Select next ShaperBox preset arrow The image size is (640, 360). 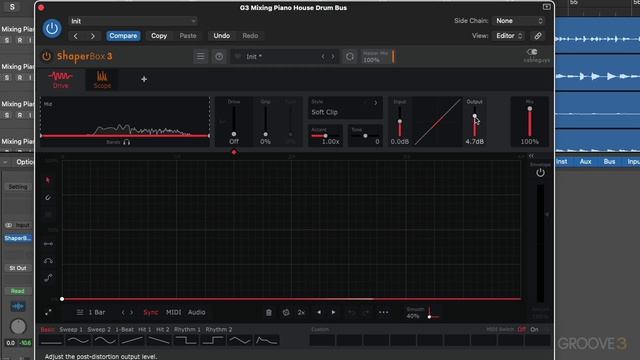point(333,57)
